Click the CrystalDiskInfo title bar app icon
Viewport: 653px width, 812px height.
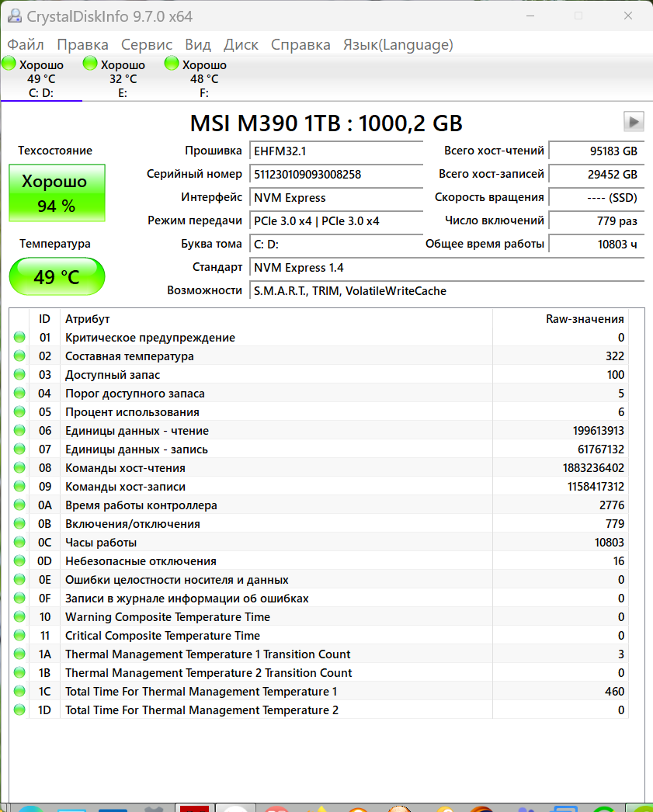coord(15,16)
